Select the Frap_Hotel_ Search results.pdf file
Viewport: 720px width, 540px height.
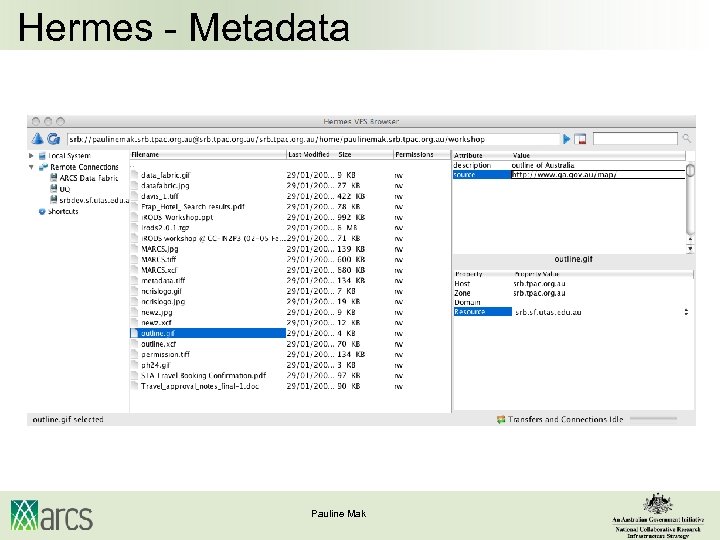pyautogui.click(x=193, y=207)
